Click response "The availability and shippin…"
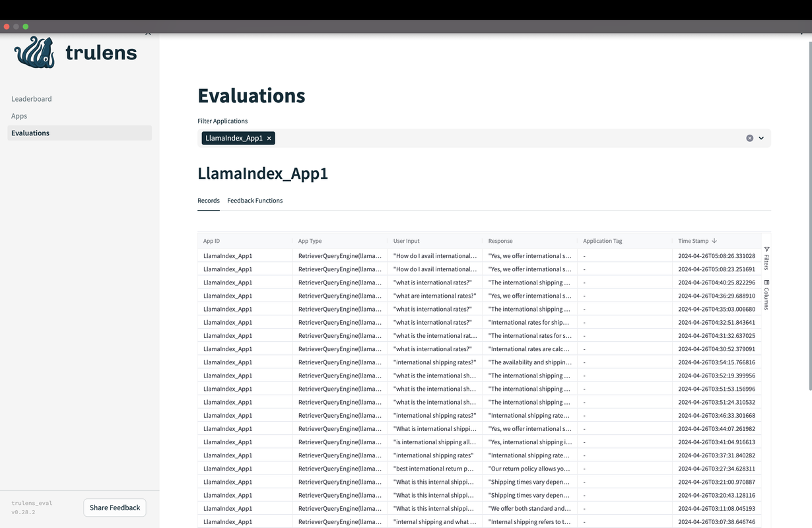Viewport: 812px width, 528px height. 529,362
